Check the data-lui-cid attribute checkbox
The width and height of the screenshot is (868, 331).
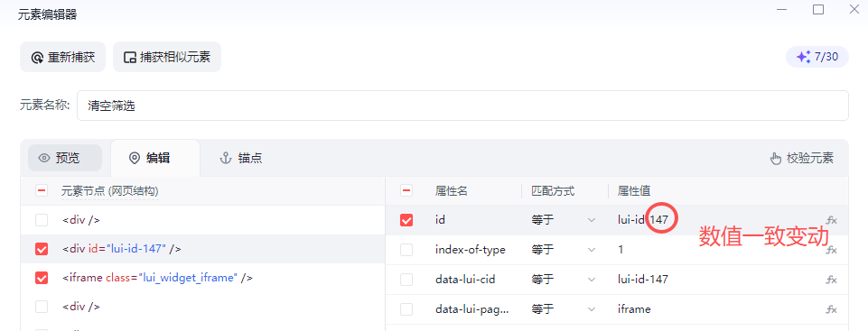[406, 280]
